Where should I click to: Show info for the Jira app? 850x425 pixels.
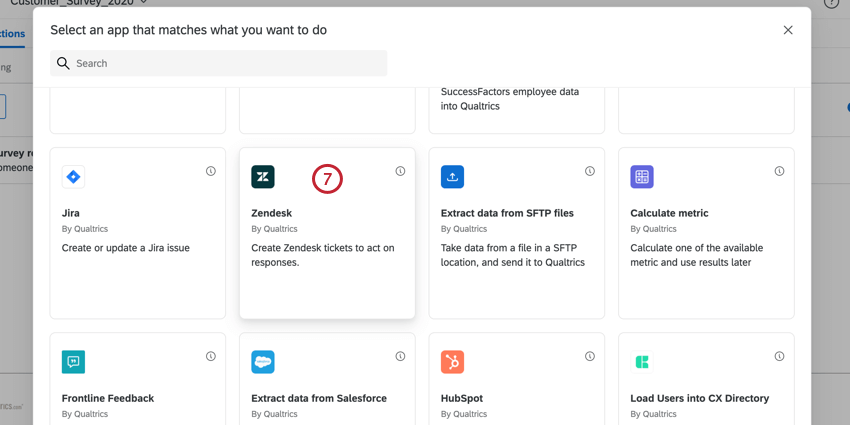pos(211,171)
